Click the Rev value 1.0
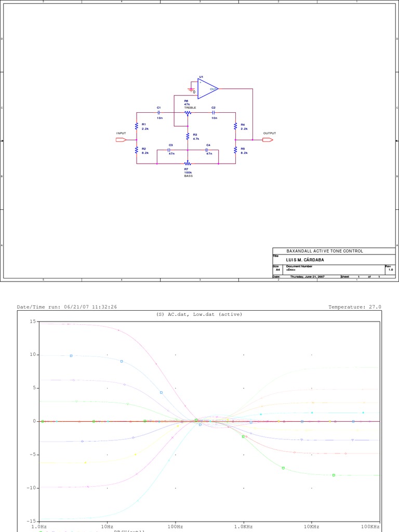Image resolution: width=399 pixels, height=532 pixels. (391, 270)
